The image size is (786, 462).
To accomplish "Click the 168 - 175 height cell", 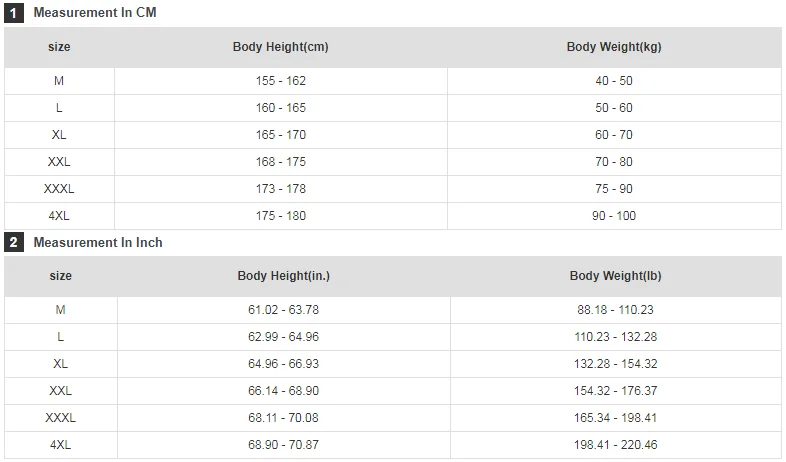I will [280, 162].
